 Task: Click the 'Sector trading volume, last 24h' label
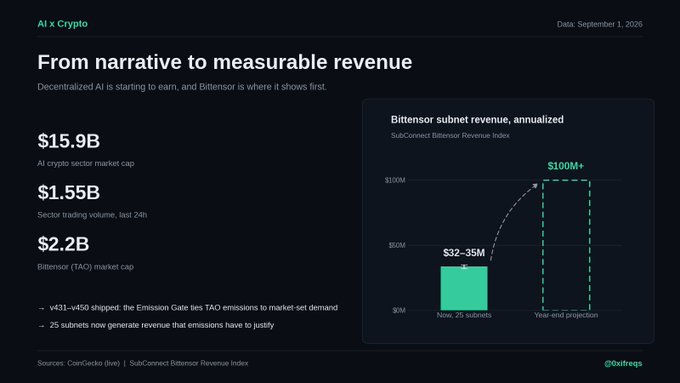(92, 215)
